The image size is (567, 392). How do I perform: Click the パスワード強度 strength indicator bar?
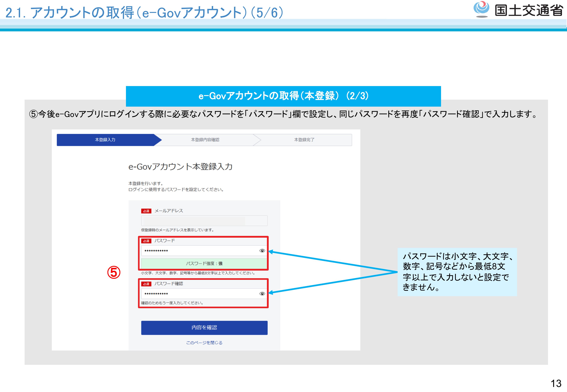point(204,263)
